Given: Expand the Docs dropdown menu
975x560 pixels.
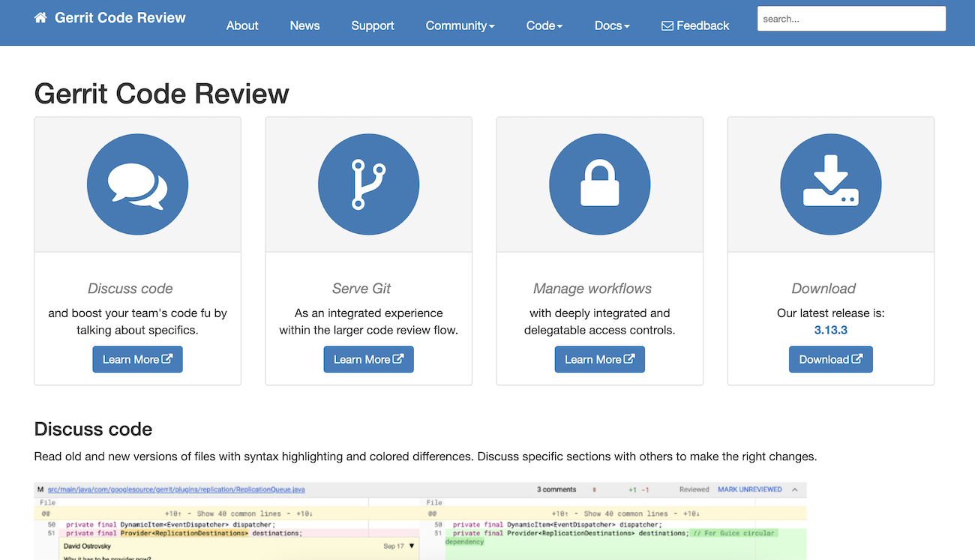Looking at the screenshot, I should [611, 25].
